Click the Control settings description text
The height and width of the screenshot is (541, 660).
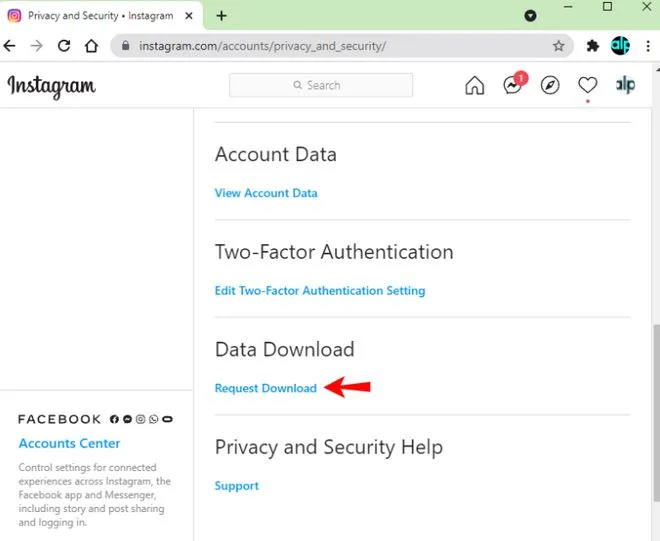click(95, 495)
